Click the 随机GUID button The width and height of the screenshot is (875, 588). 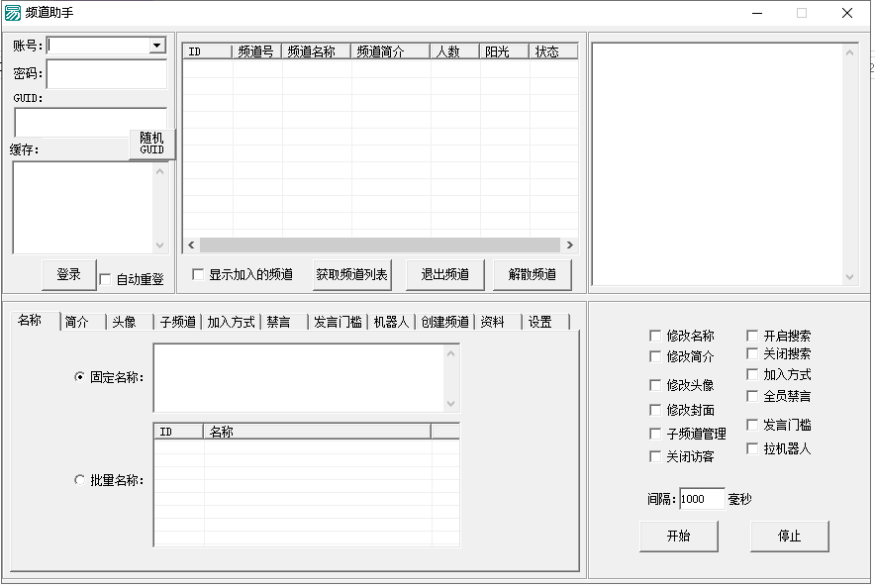pyautogui.click(x=151, y=144)
